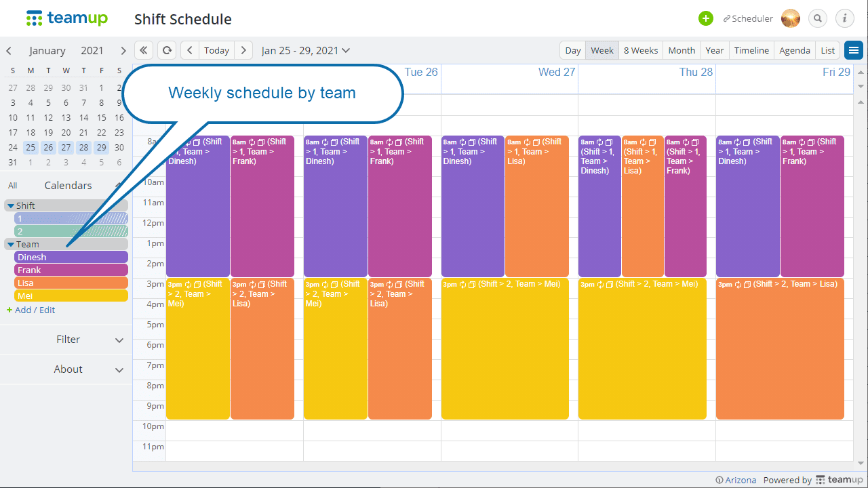The image size is (868, 488).
Task: Toggle the Frank calendar visibility
Action: 71,270
